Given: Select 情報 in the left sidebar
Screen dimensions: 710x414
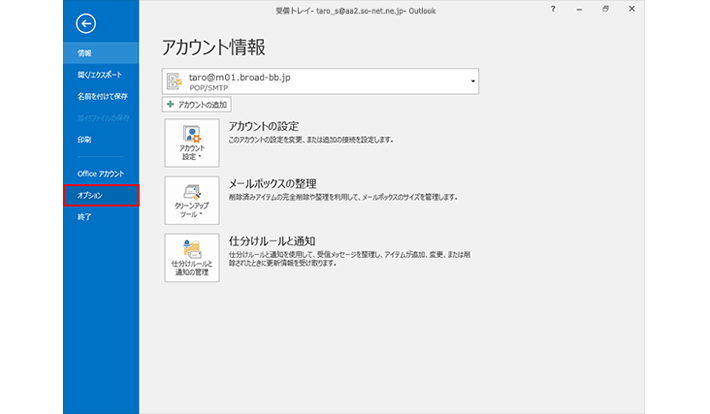Looking at the screenshot, I should (85, 52).
